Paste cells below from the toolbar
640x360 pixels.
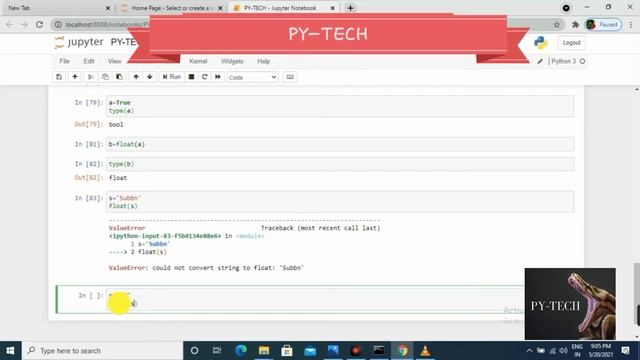(x=119, y=77)
